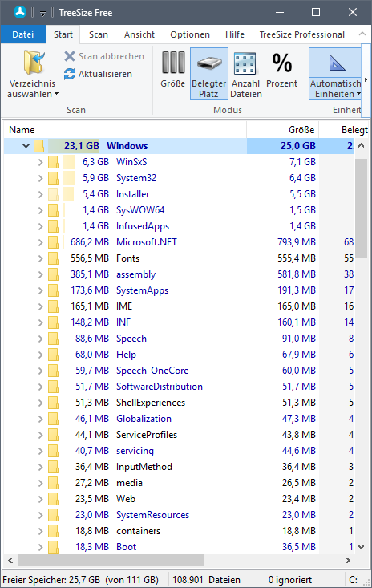Screen dimensions: 372x588
Task: Expand the WinSxS folder
Action: [40, 162]
